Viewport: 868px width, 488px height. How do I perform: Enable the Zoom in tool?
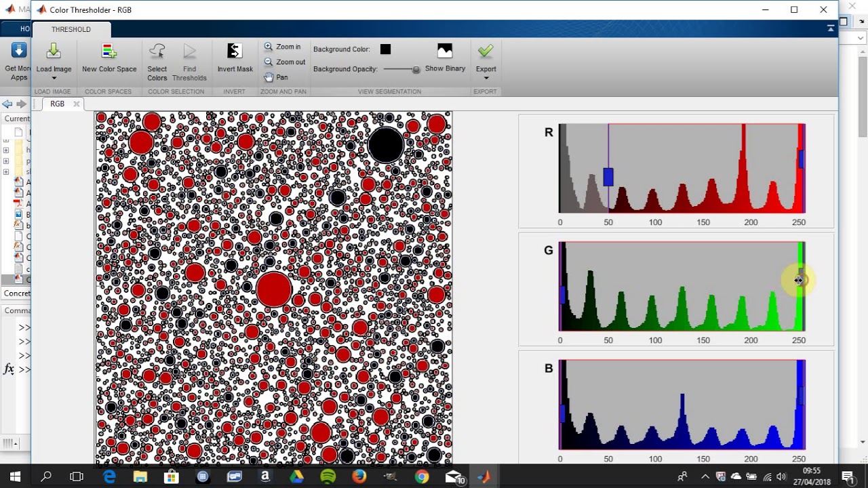point(282,47)
